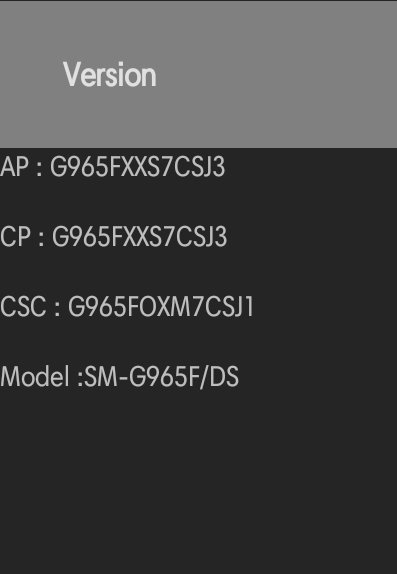Tap the model value SM-G965F/DS

pos(162,377)
